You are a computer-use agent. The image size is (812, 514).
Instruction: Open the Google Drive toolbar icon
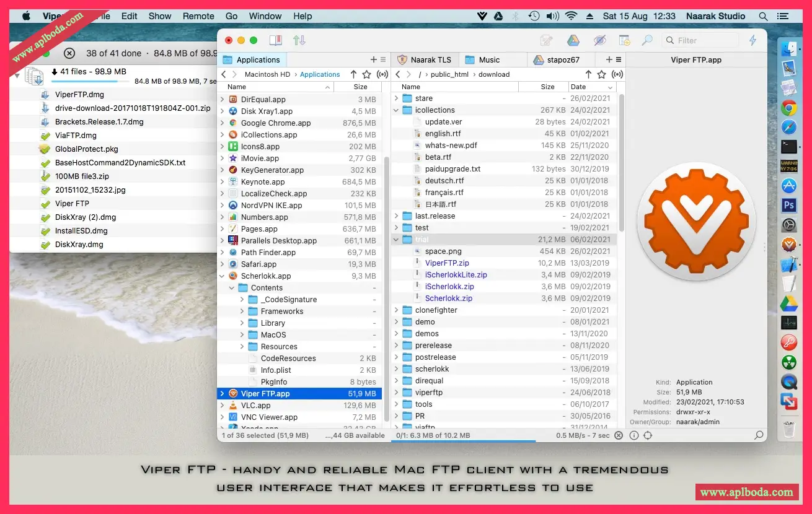tap(573, 40)
